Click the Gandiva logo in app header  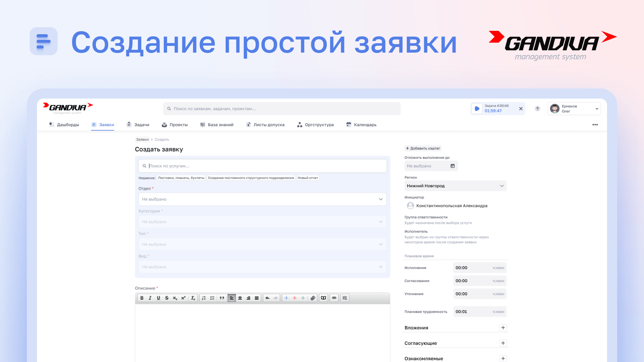tap(68, 108)
